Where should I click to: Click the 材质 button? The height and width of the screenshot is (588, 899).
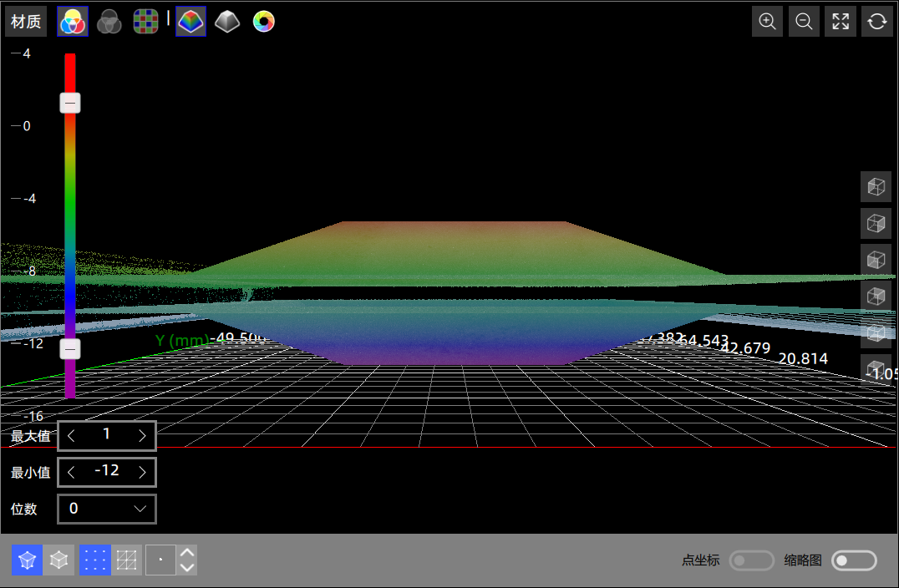(26, 22)
